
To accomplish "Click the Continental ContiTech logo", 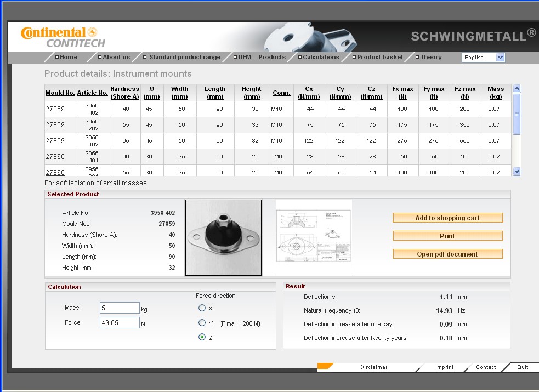I will click(x=61, y=37).
